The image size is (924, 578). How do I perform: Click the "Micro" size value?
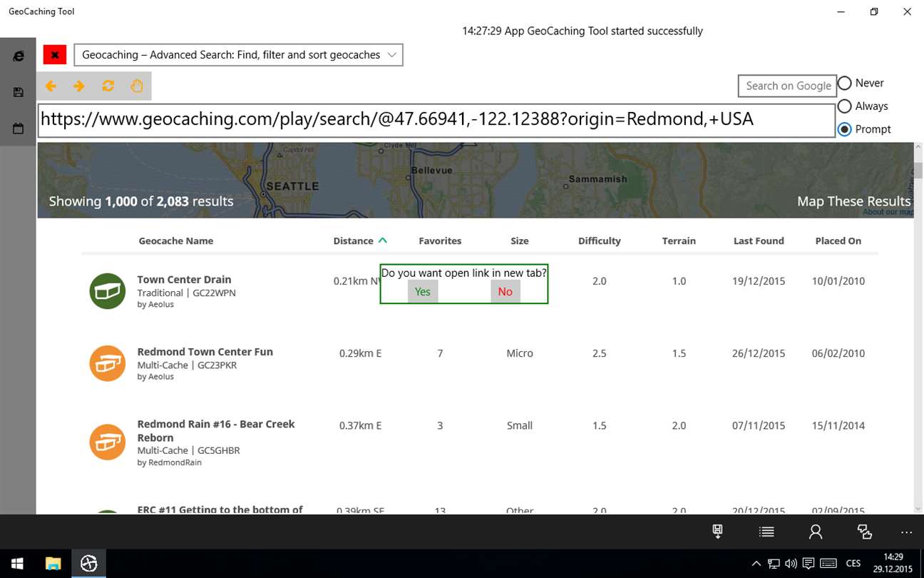pyautogui.click(x=520, y=353)
